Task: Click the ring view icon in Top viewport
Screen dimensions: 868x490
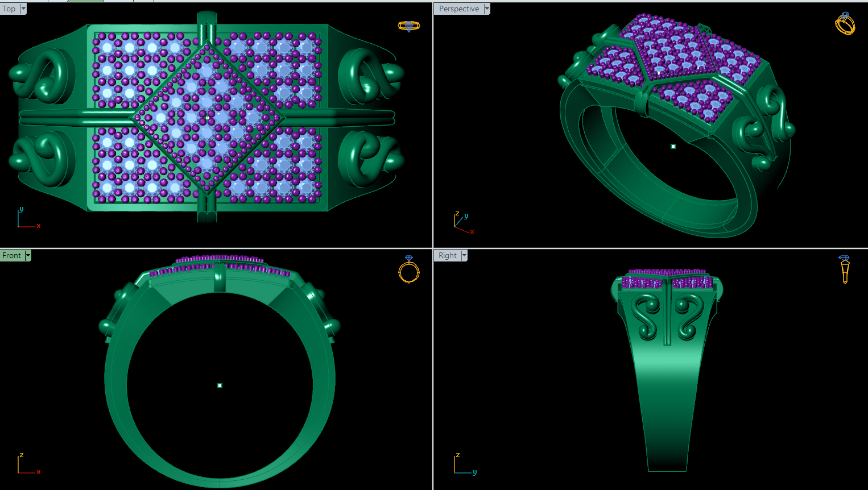Action: coord(408,26)
